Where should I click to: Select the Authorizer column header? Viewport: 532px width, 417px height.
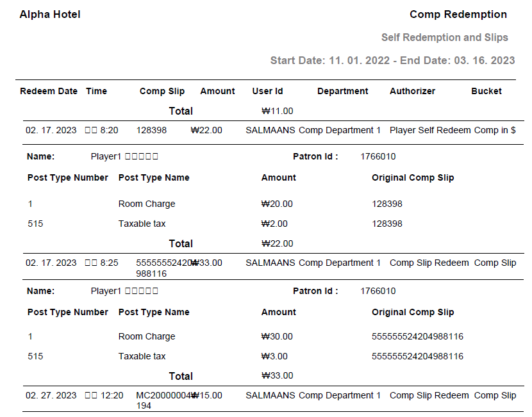pyautogui.click(x=412, y=91)
